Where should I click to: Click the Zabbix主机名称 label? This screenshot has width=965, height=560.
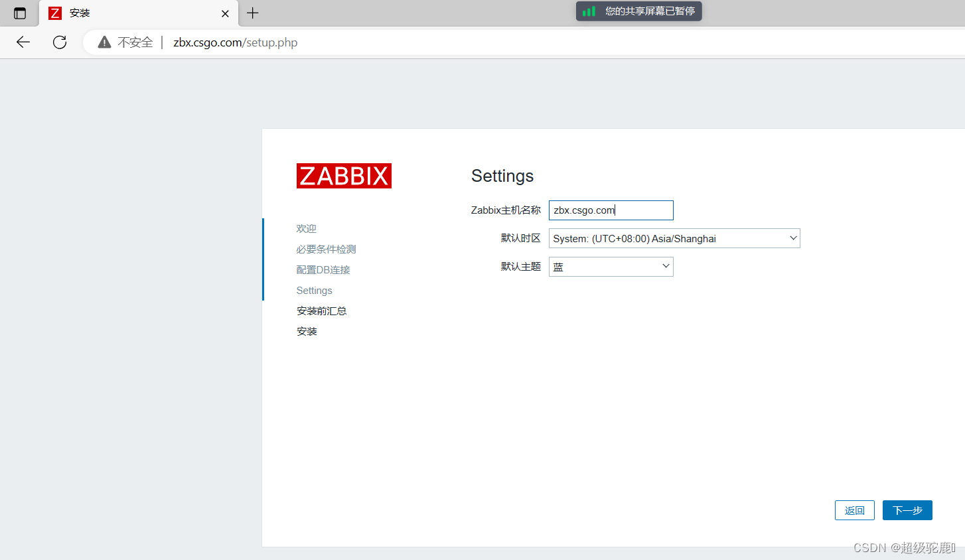point(506,210)
